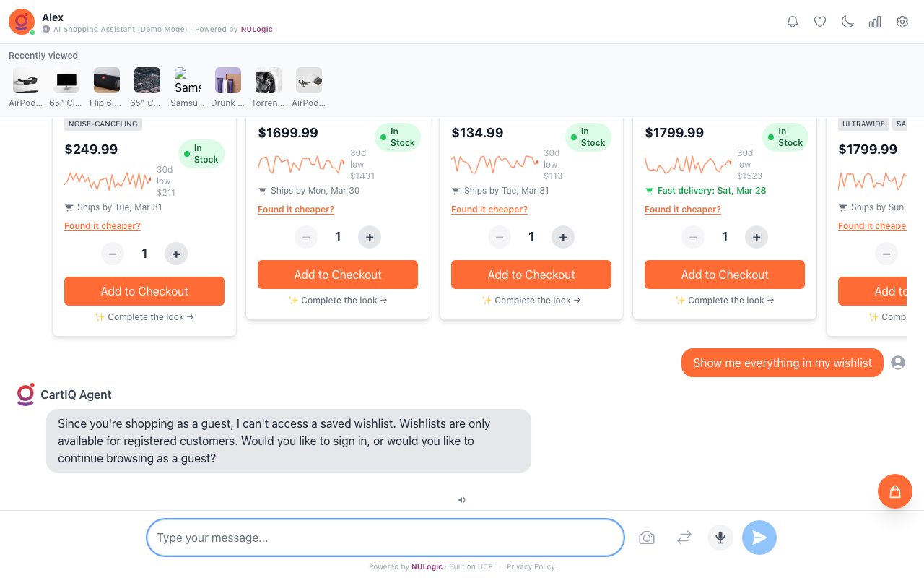Open the shopping analytics bar-chart icon
Viewport: 924px width, 578px height.
click(x=875, y=22)
